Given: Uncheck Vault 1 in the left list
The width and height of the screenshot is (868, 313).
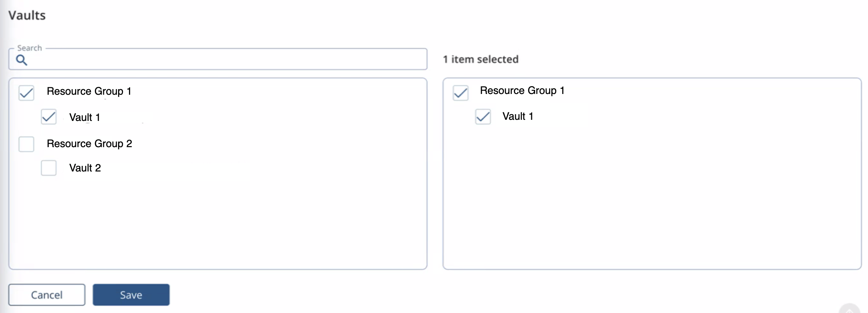Looking at the screenshot, I should click(x=48, y=117).
